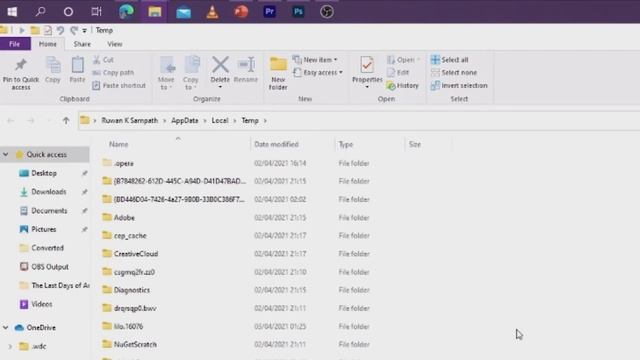Open Quick Access Toolbar customize arrow
This screenshot has height=360, width=640.
click(x=84, y=30)
